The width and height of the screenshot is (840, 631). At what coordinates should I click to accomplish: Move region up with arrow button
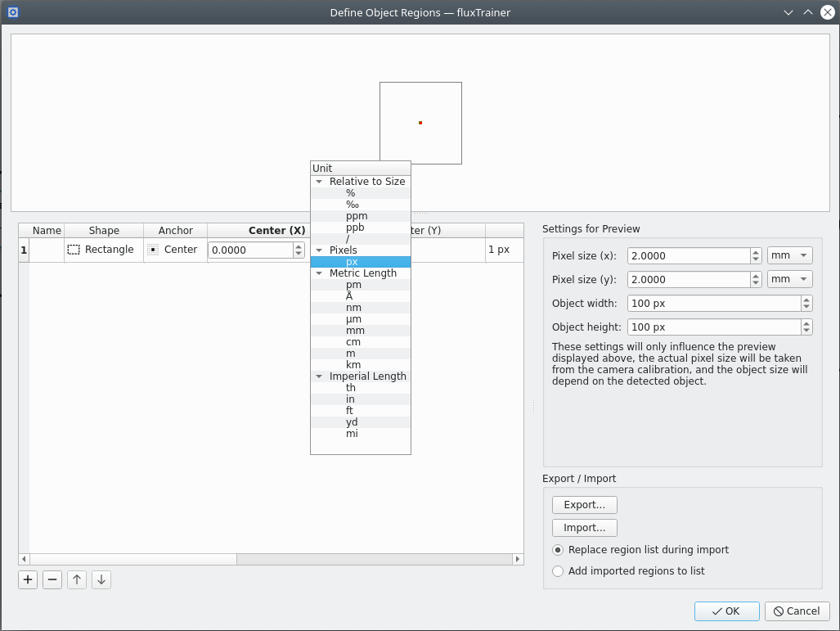pyautogui.click(x=77, y=579)
